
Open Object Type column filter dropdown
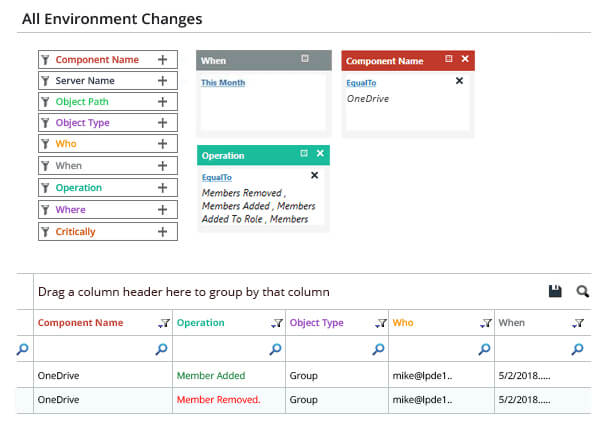point(381,323)
